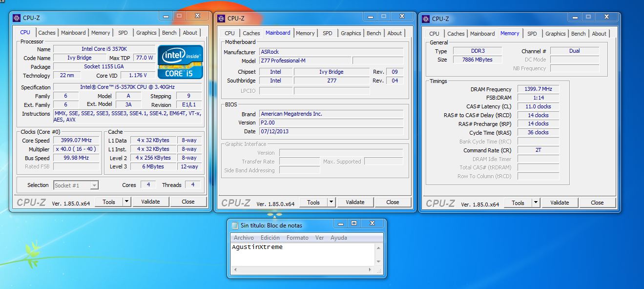Open Formato menu in Notepad
The image size is (644, 289).
(x=297, y=238)
